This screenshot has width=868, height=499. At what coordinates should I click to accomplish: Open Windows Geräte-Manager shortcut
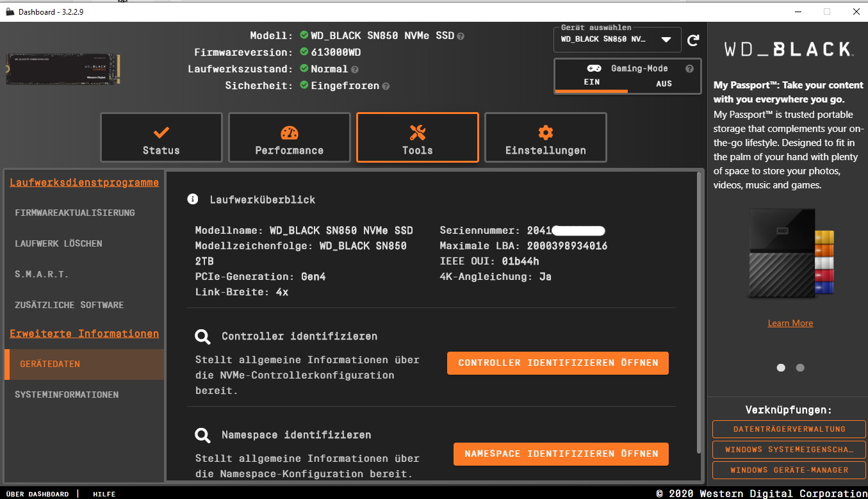[789, 470]
